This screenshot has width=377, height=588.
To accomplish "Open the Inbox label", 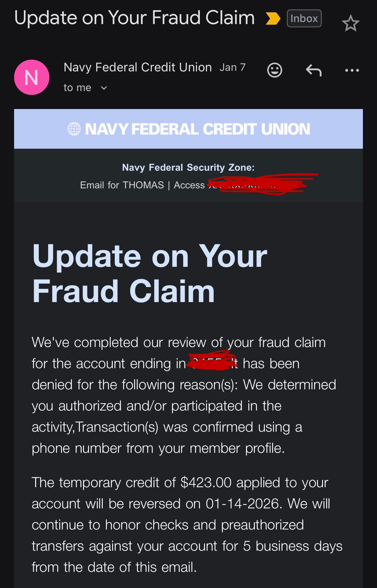I will pos(304,19).
